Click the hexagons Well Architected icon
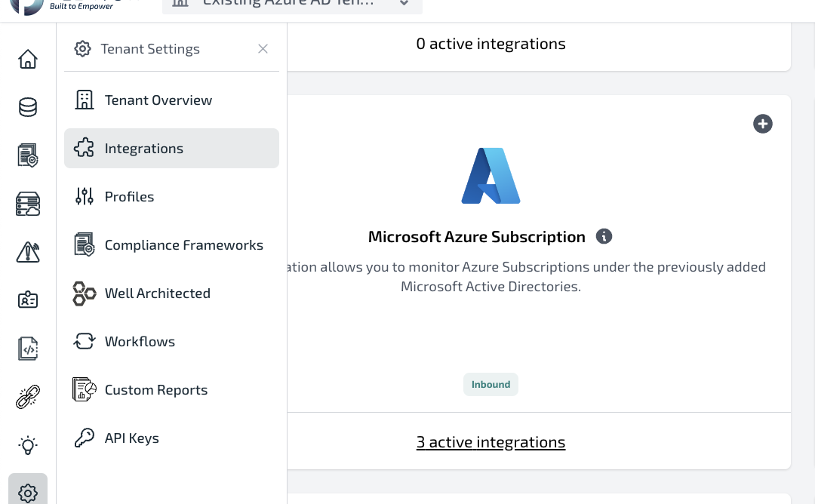The height and width of the screenshot is (504, 815). pyautogui.click(x=85, y=293)
